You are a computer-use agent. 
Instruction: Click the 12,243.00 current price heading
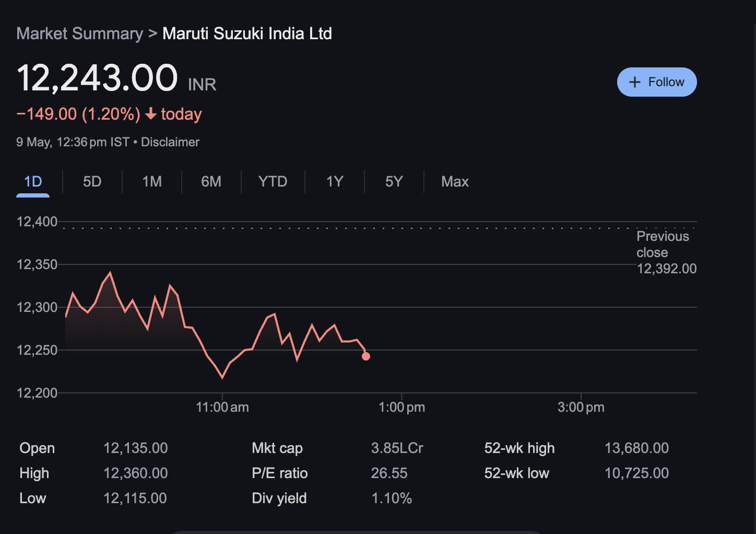[97, 78]
